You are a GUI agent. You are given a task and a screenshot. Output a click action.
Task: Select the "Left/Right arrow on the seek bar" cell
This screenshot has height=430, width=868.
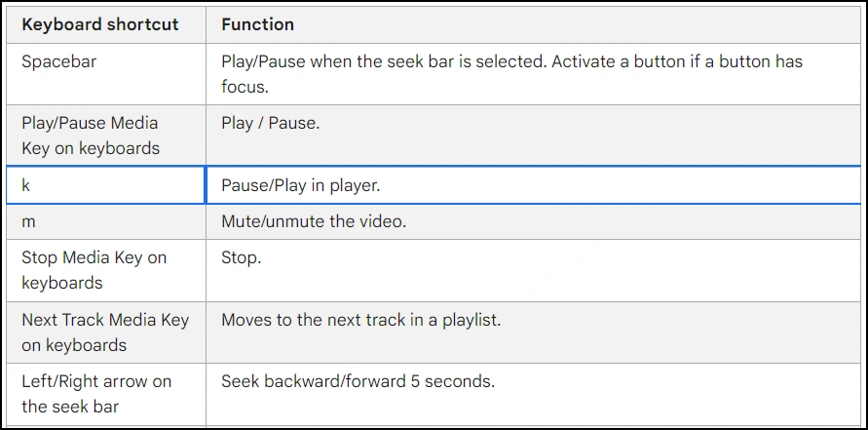[x=96, y=394]
